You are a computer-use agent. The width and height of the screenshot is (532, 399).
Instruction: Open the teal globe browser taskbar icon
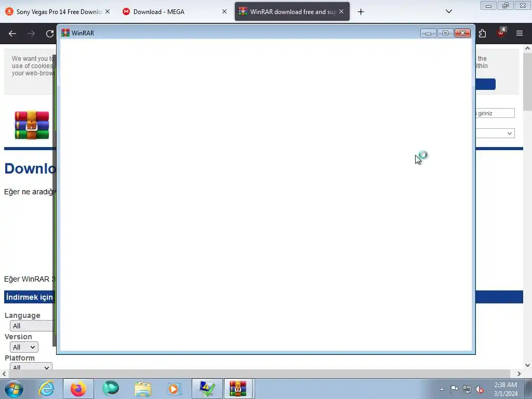111,389
